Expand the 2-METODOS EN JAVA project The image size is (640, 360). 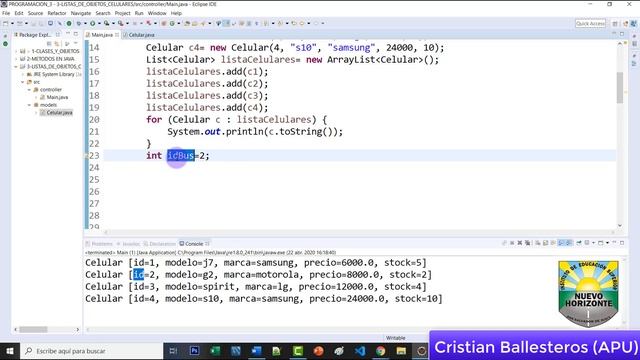[16, 59]
